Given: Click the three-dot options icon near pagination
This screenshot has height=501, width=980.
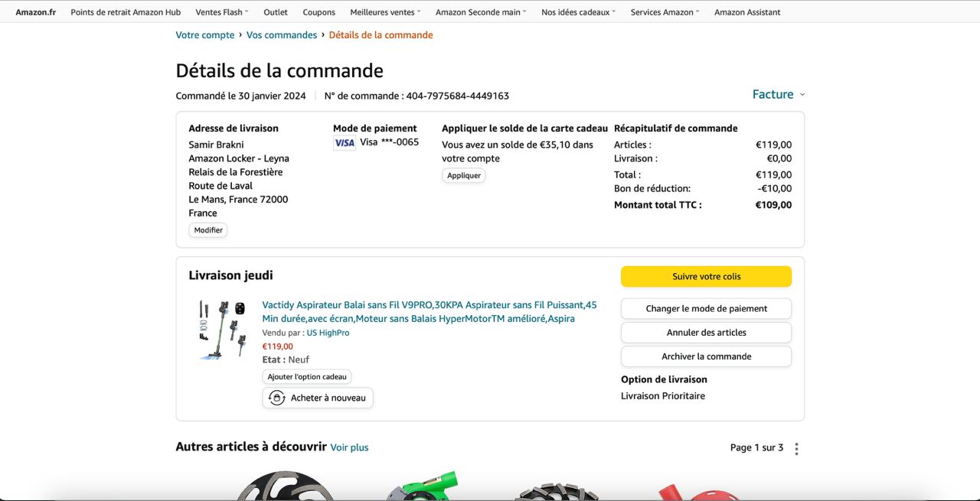Looking at the screenshot, I should pyautogui.click(x=796, y=449).
